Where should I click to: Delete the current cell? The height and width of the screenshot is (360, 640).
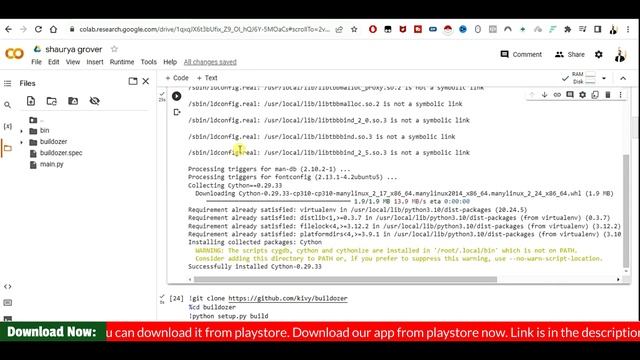608,95
